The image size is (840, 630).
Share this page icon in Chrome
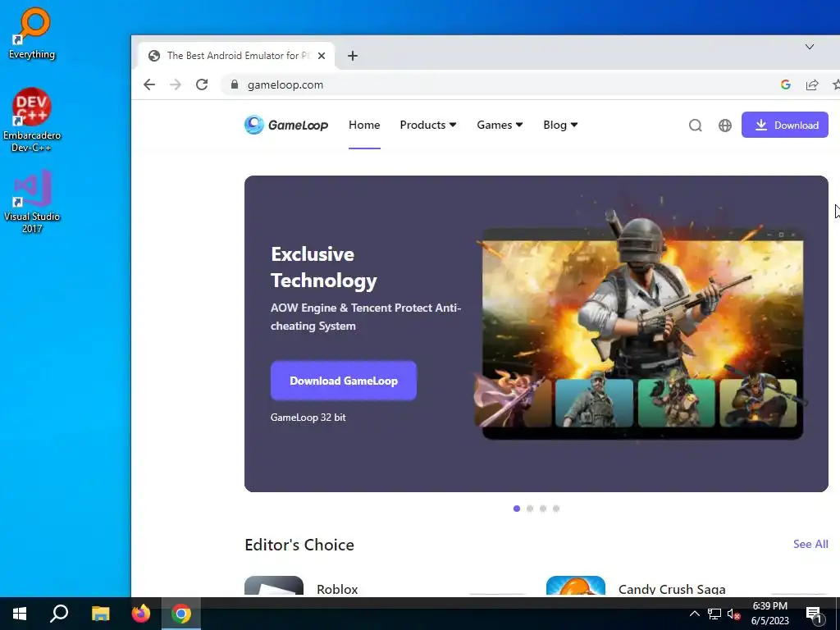click(812, 84)
